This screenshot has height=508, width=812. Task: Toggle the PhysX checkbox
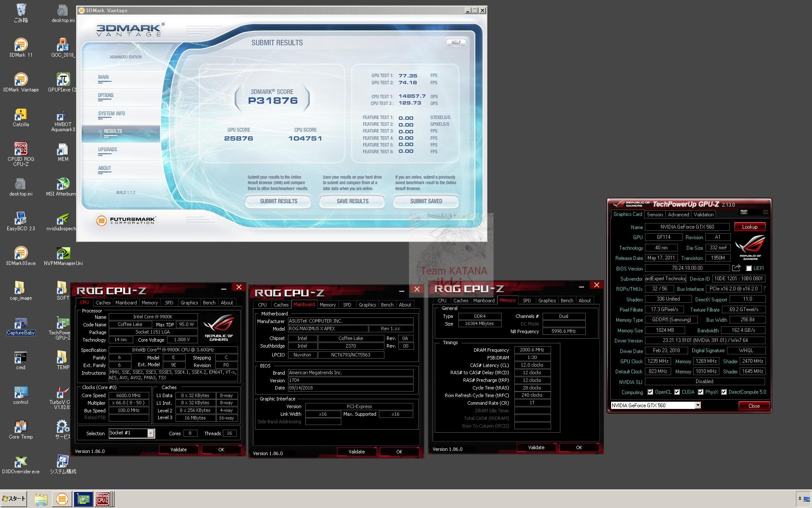tap(700, 392)
